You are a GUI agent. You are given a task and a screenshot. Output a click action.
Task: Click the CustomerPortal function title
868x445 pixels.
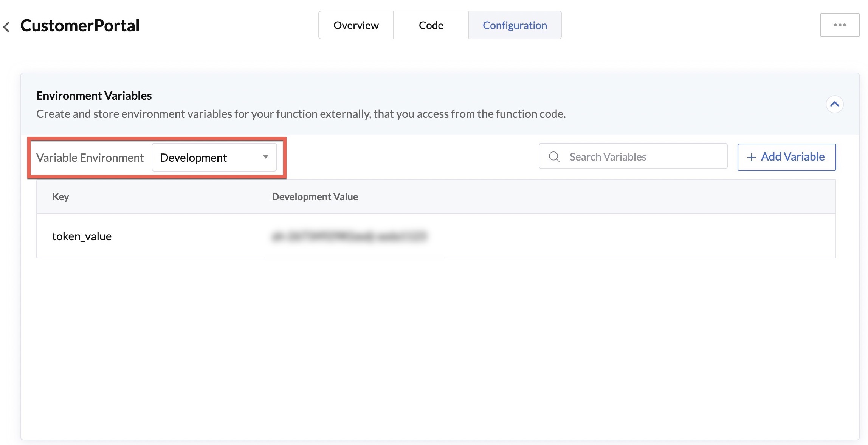pos(80,26)
